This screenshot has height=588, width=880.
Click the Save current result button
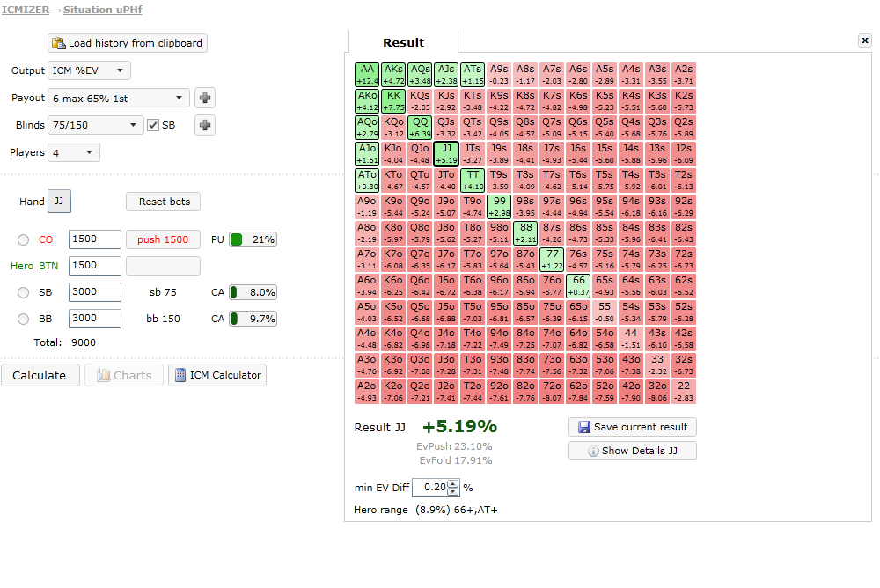[x=633, y=428]
